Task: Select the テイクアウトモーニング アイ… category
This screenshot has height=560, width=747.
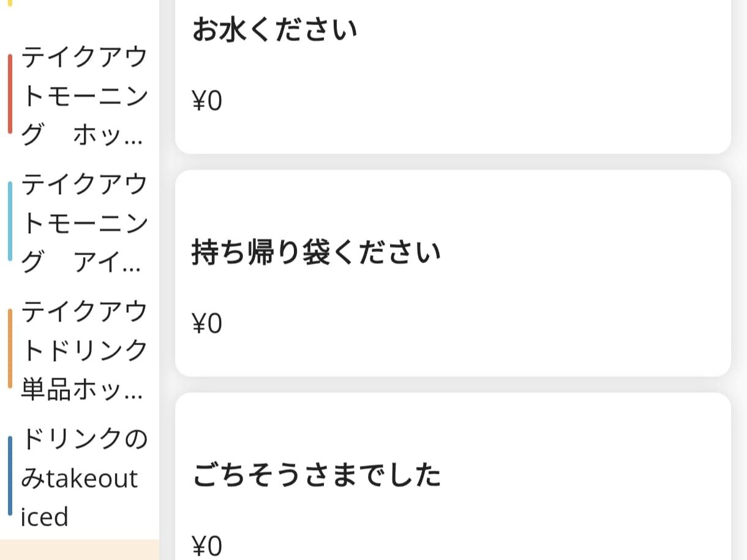Action: 84,222
